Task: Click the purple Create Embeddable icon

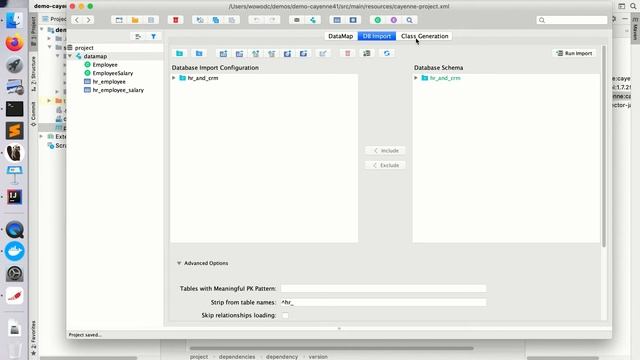Action: [x=393, y=20]
